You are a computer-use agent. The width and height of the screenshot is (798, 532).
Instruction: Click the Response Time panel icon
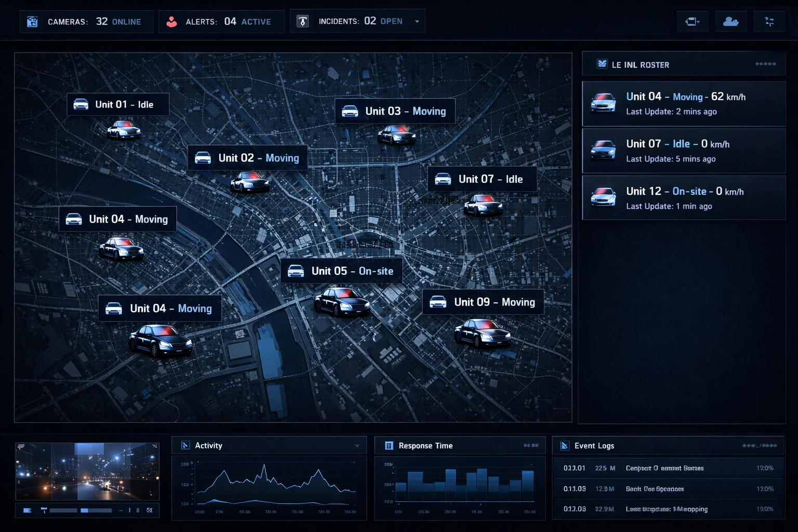[389, 445]
